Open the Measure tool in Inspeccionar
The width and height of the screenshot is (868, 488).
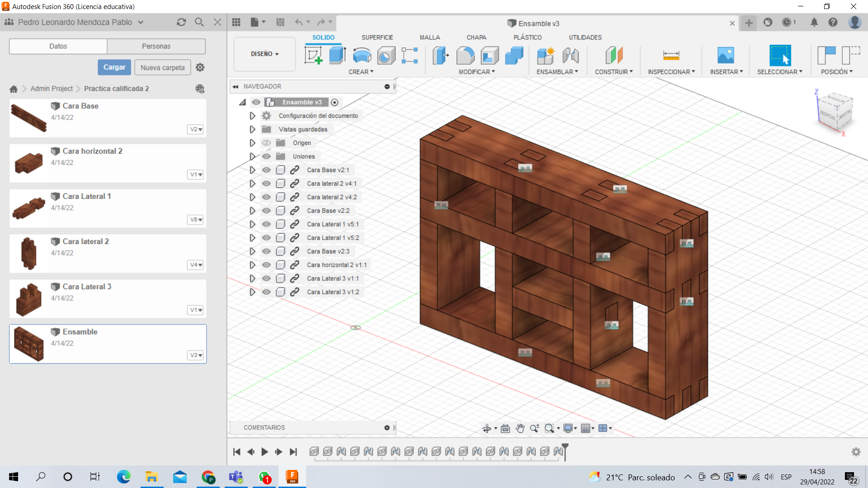[x=671, y=56]
